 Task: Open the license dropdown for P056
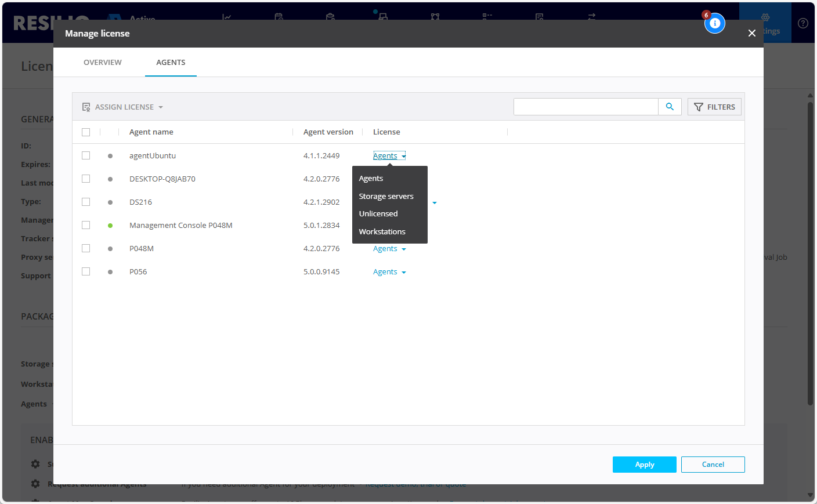pyautogui.click(x=389, y=272)
